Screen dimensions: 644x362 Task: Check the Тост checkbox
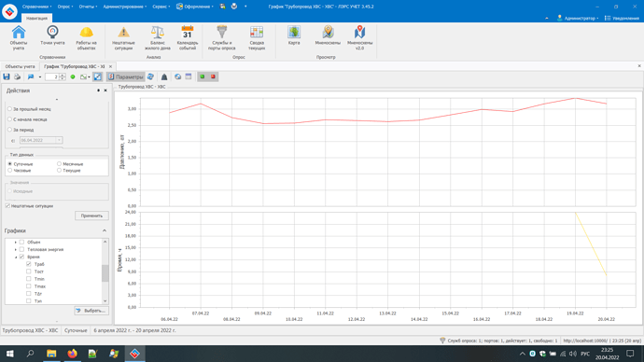coord(29,271)
